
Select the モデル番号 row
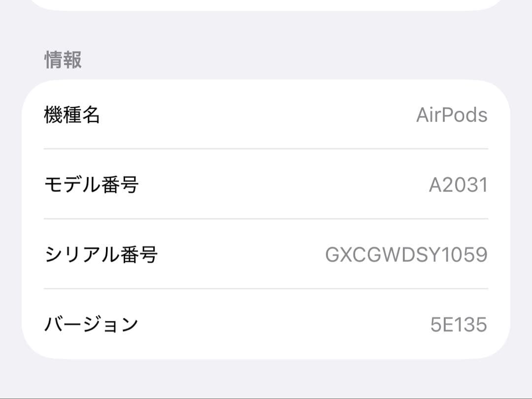(266, 184)
